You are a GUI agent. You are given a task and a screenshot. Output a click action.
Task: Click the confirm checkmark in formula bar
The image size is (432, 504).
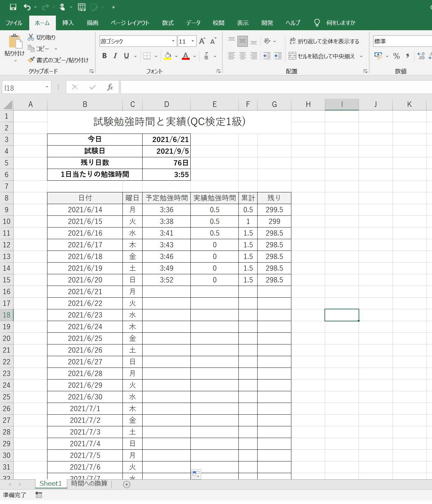93,87
